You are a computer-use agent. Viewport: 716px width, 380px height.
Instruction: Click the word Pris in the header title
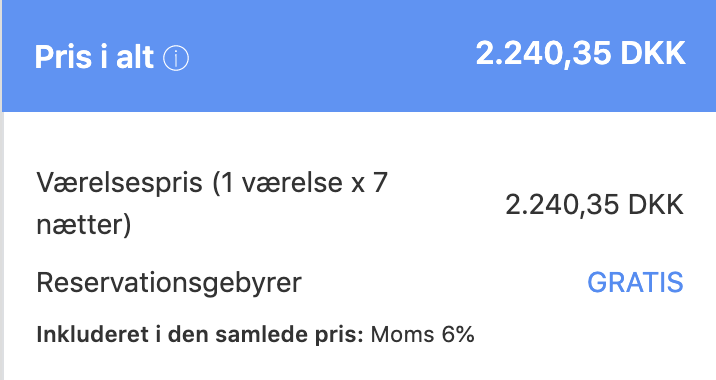63,57
